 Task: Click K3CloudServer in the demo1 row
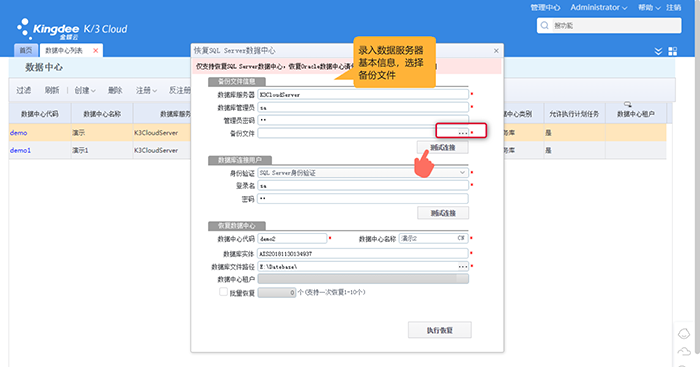(x=156, y=150)
